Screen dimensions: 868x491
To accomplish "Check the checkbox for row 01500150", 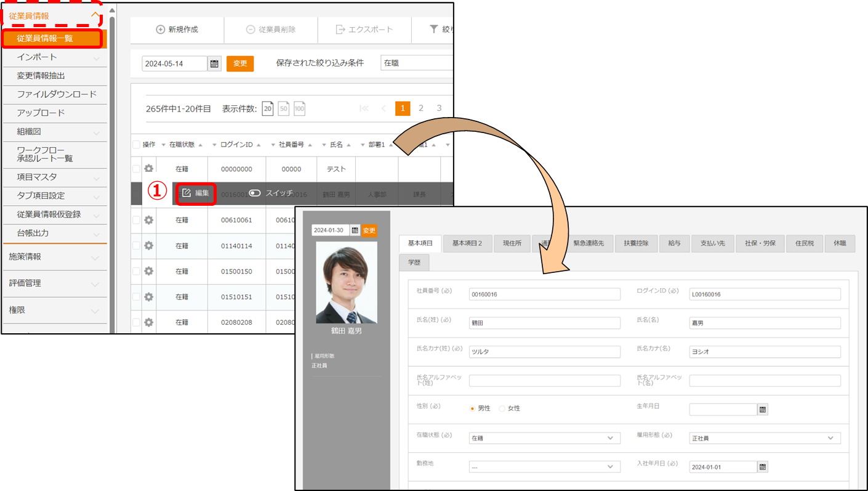I will (136, 271).
